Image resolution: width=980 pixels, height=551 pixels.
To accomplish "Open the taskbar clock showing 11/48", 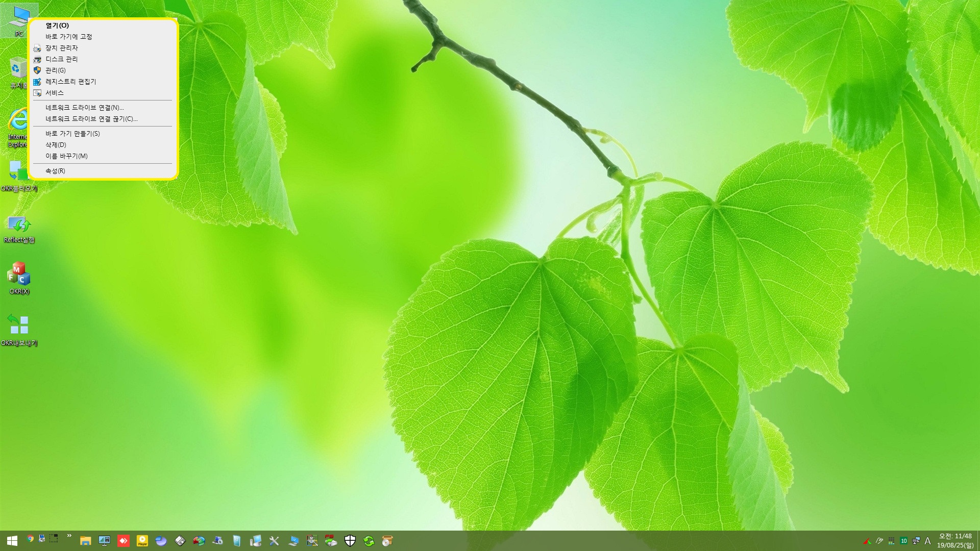I will click(x=955, y=541).
